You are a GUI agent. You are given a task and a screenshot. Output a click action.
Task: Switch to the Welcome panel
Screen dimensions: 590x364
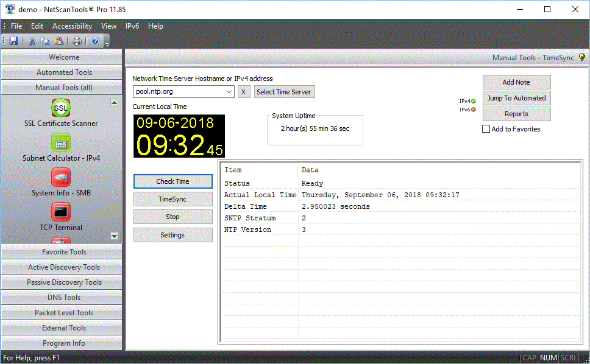pyautogui.click(x=62, y=57)
